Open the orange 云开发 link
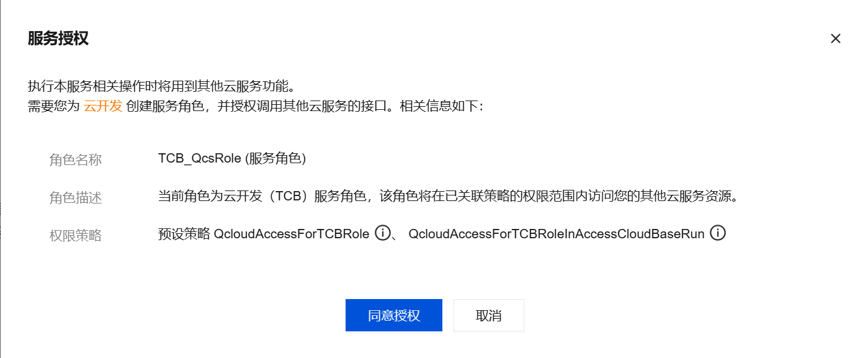 (103, 106)
